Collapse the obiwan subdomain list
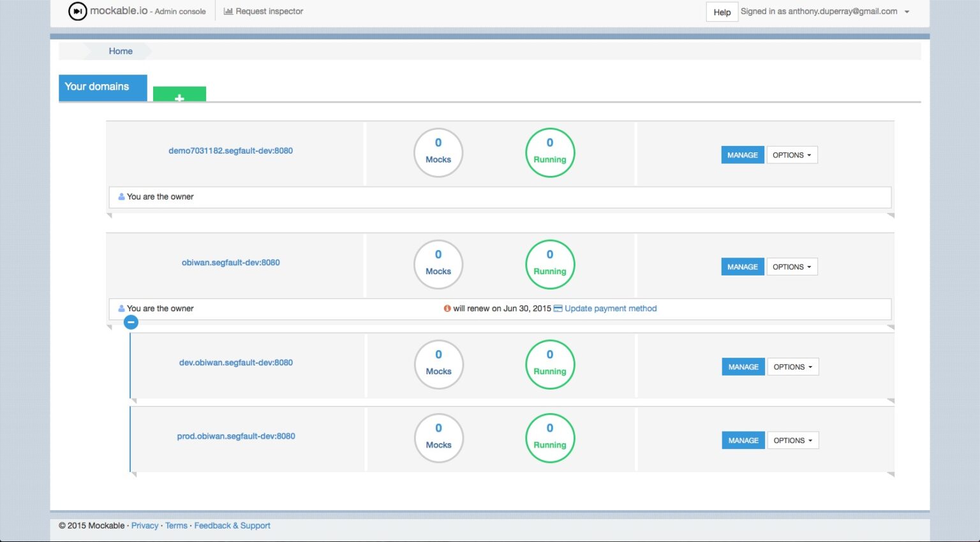Screen dimensions: 980x542 pyautogui.click(x=131, y=322)
